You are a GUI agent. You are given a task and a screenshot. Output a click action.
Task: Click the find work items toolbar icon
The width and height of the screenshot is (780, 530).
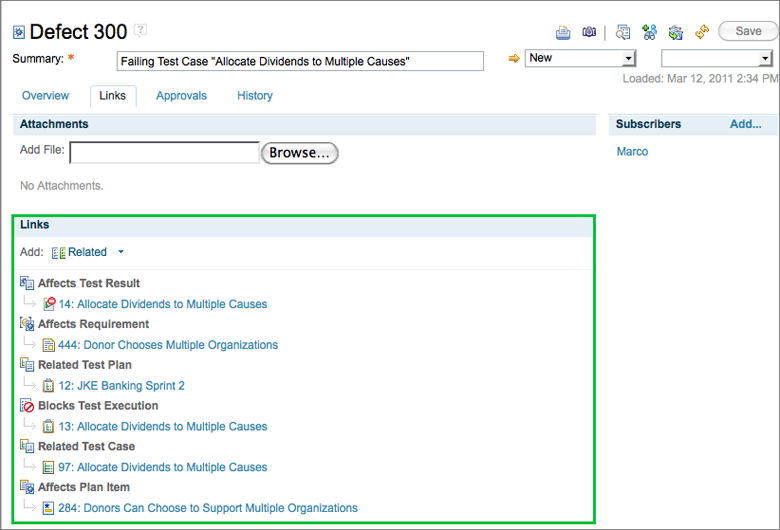(623, 33)
